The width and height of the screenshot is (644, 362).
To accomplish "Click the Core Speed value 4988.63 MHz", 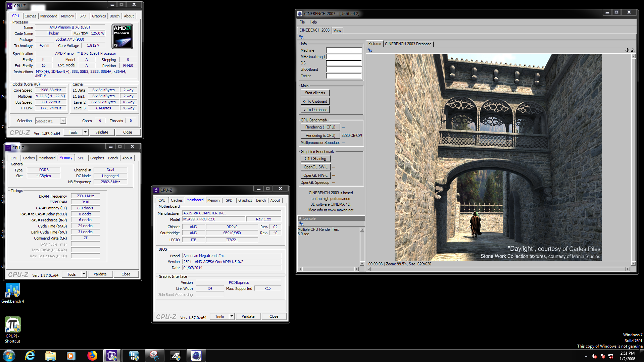I will click(x=51, y=90).
